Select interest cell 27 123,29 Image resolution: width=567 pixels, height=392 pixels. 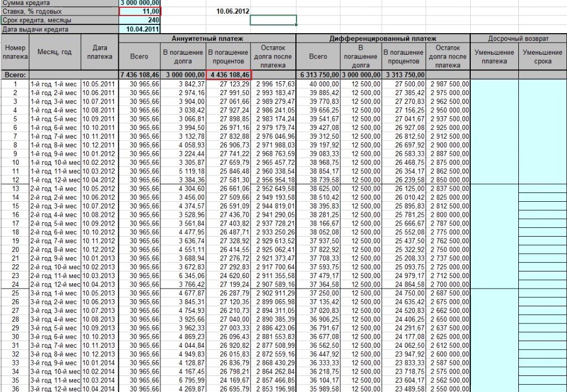point(228,84)
